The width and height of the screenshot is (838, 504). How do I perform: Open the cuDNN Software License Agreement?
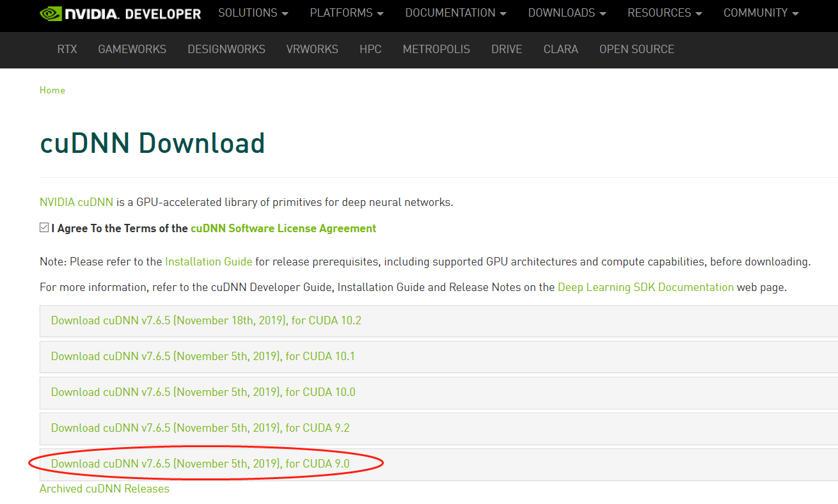coord(283,228)
